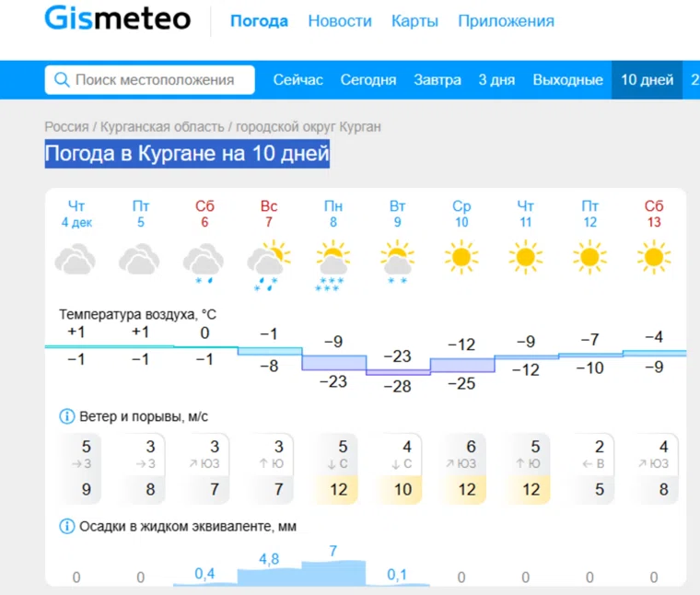
Task: Follow the Россия breadcrumb link
Action: click(66, 126)
